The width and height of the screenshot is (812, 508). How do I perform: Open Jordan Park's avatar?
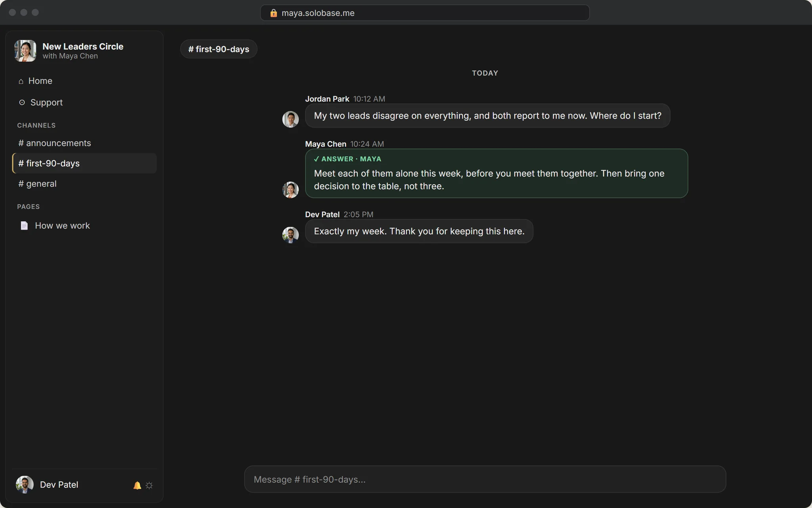coord(290,119)
